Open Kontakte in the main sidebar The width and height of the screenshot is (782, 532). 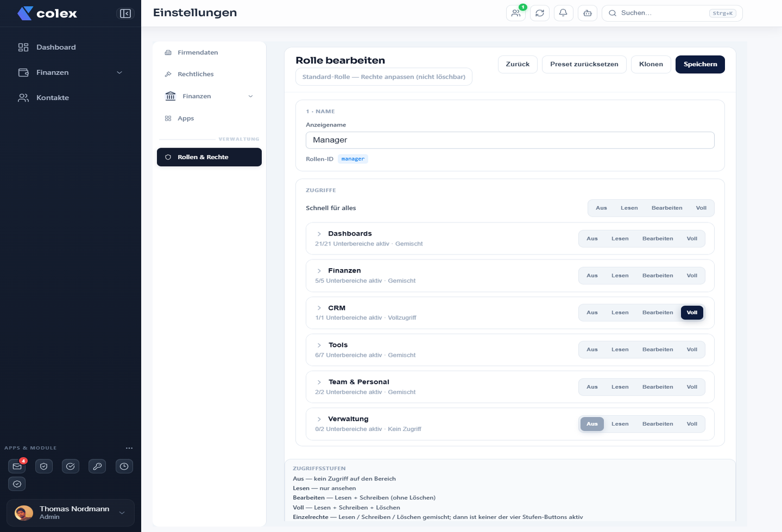click(x=71, y=98)
